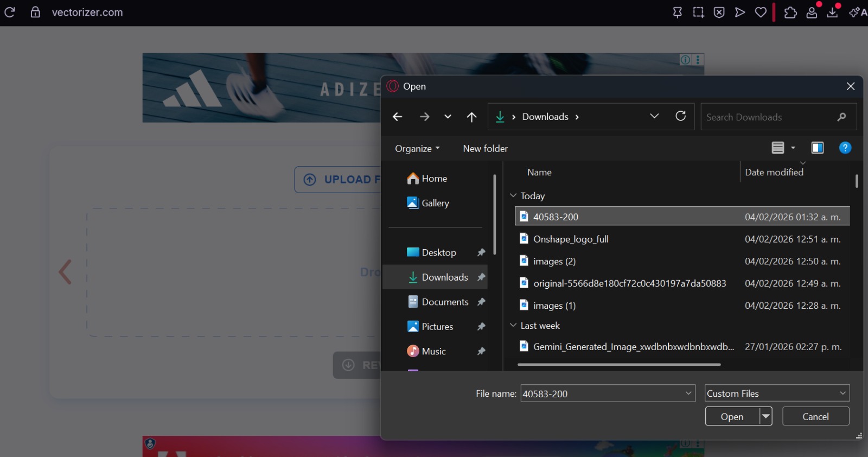Close the Open dialog window
Viewport: 868px width, 457px height.
coord(850,86)
